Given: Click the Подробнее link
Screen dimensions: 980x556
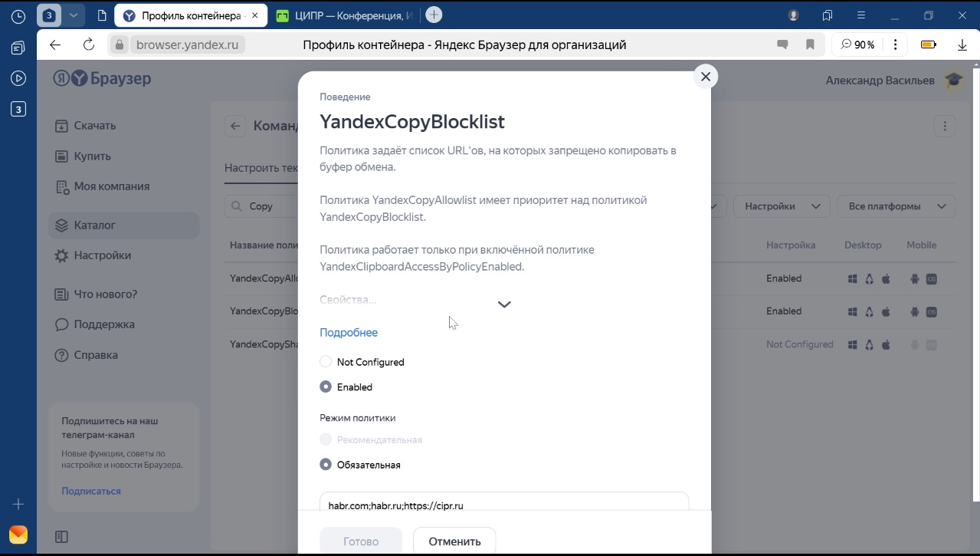Looking at the screenshot, I should point(349,333).
